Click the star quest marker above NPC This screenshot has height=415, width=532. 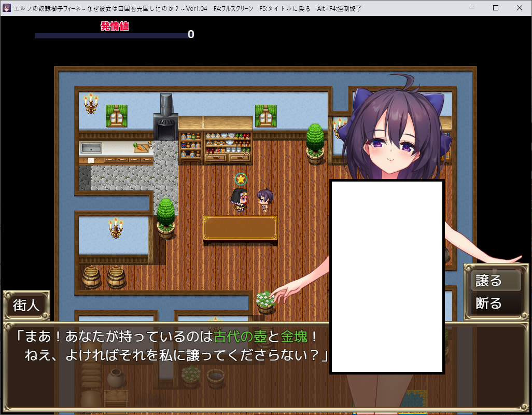click(241, 179)
